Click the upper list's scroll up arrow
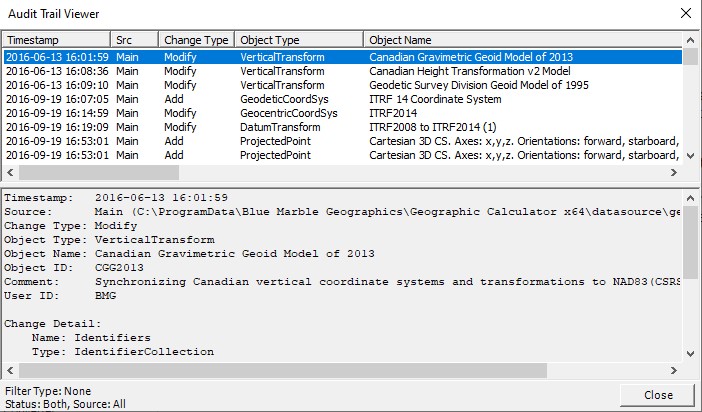This screenshot has width=702, height=412. [690, 40]
